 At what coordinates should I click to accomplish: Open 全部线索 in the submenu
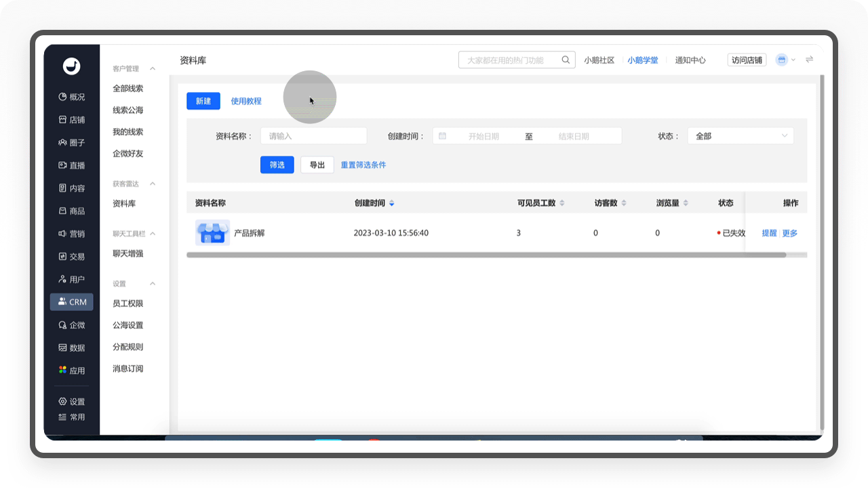click(128, 89)
